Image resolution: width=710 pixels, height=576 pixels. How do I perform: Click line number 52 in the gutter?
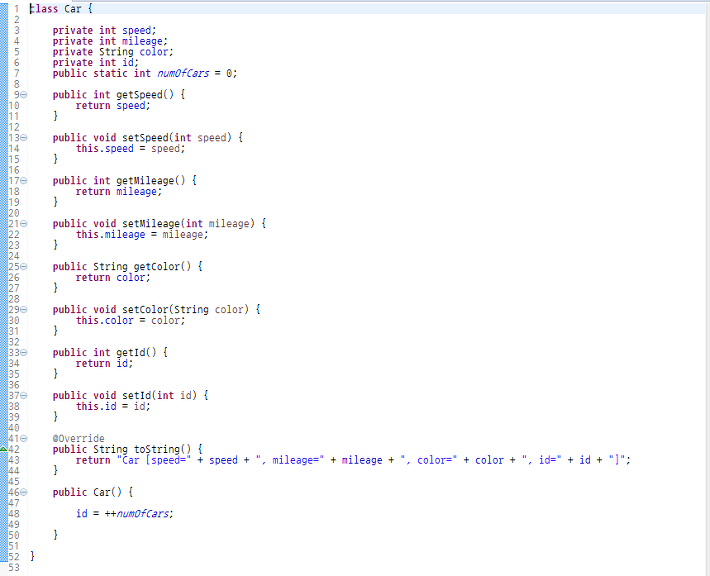pyautogui.click(x=14, y=557)
